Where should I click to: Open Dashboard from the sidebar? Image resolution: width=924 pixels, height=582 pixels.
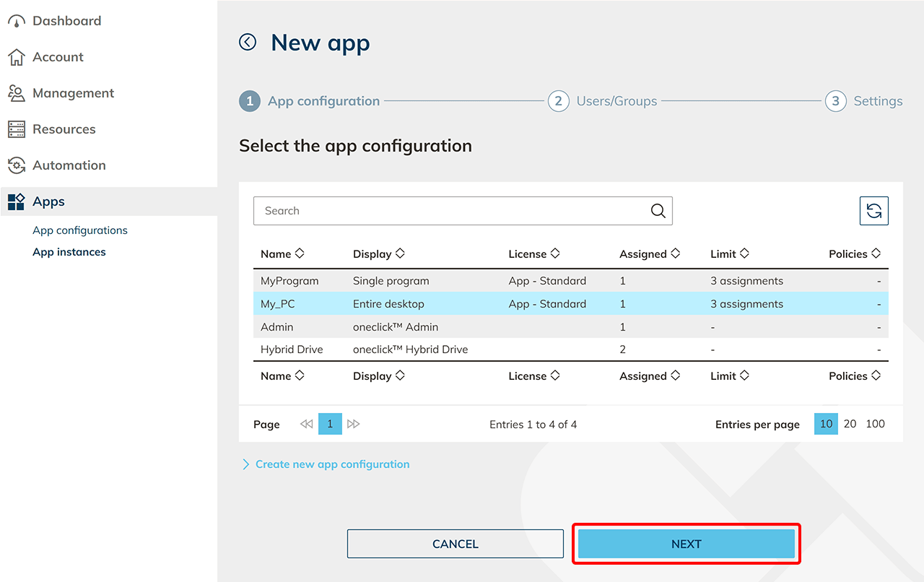point(66,21)
